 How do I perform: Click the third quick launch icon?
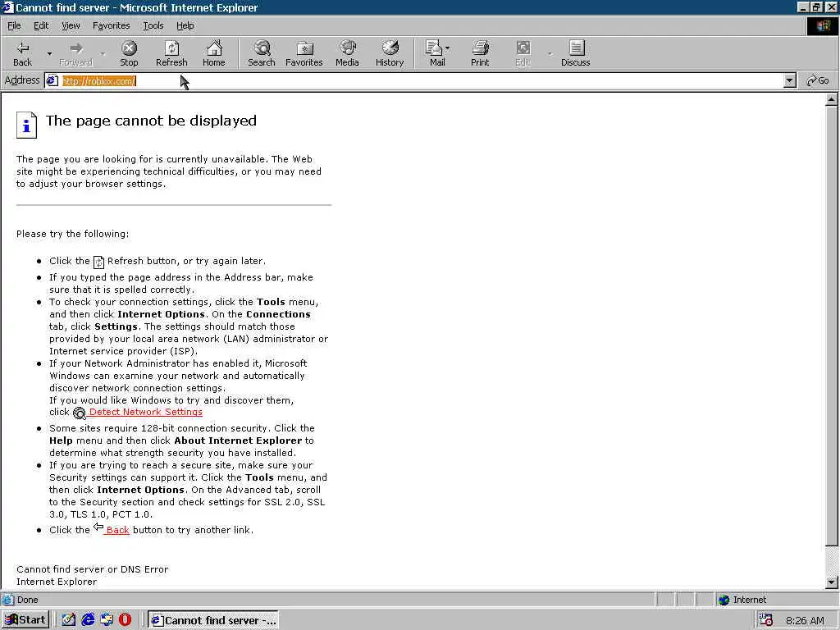107,620
